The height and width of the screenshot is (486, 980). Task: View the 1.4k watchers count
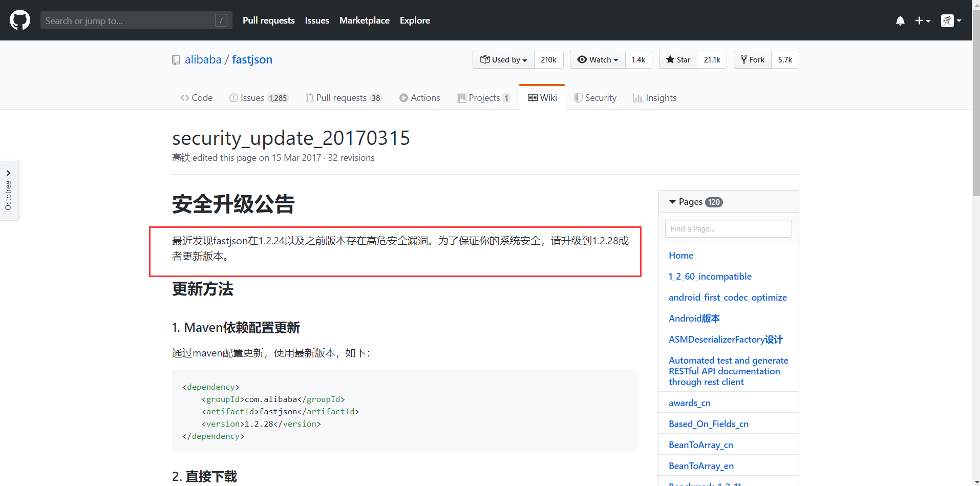coord(638,60)
